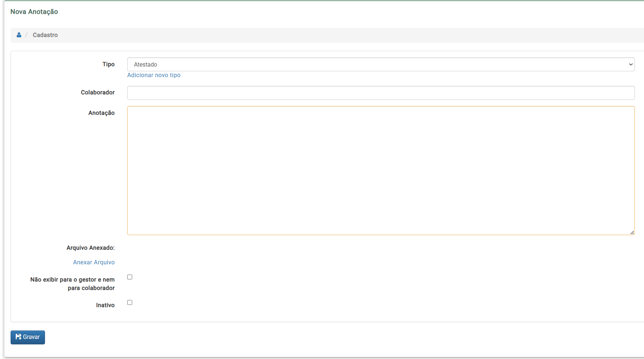Click the Gravar save button

pyautogui.click(x=28, y=337)
